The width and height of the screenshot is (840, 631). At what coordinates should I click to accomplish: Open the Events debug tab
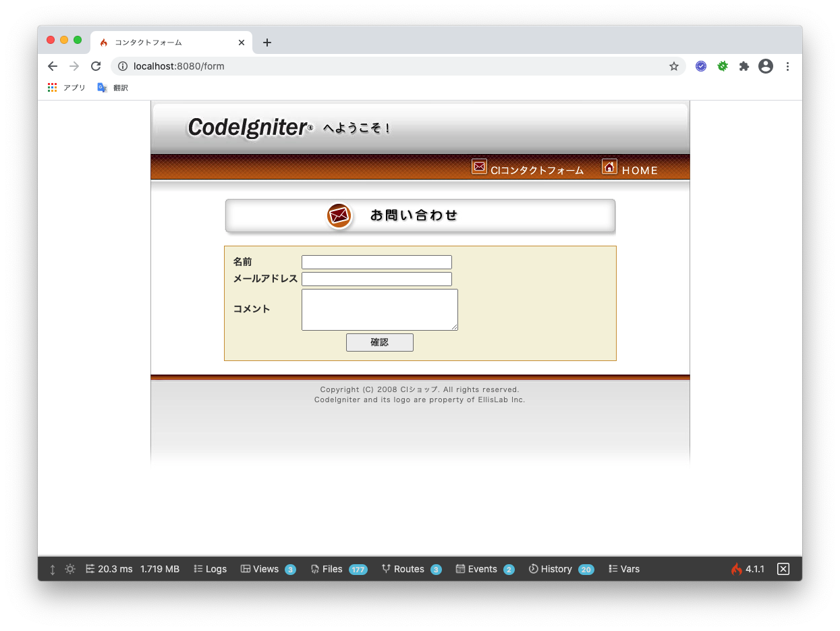coord(485,569)
